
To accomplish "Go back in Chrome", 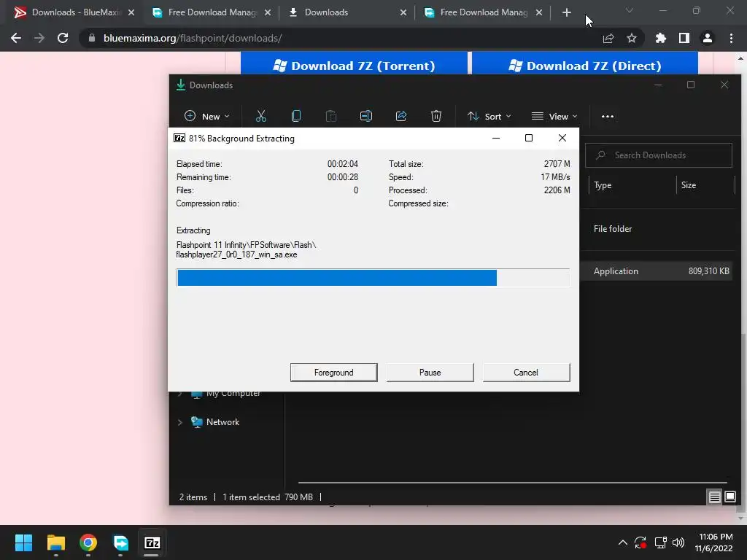I will point(16,38).
